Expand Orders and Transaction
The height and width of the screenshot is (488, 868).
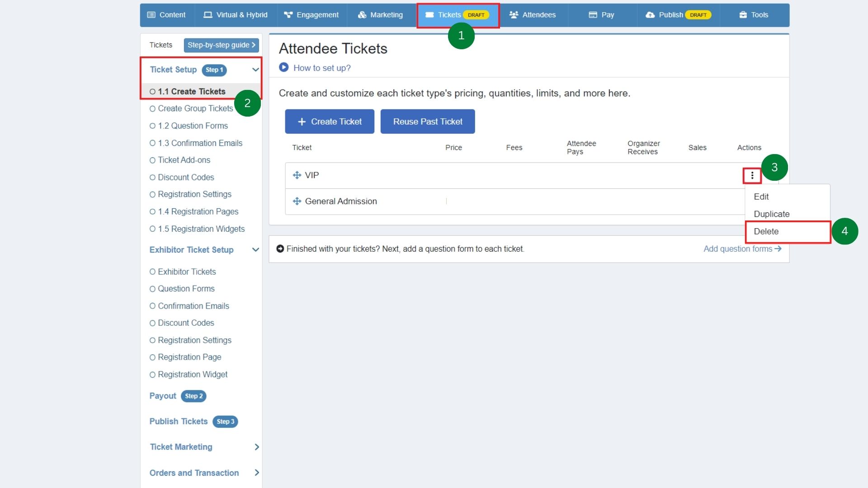click(257, 473)
